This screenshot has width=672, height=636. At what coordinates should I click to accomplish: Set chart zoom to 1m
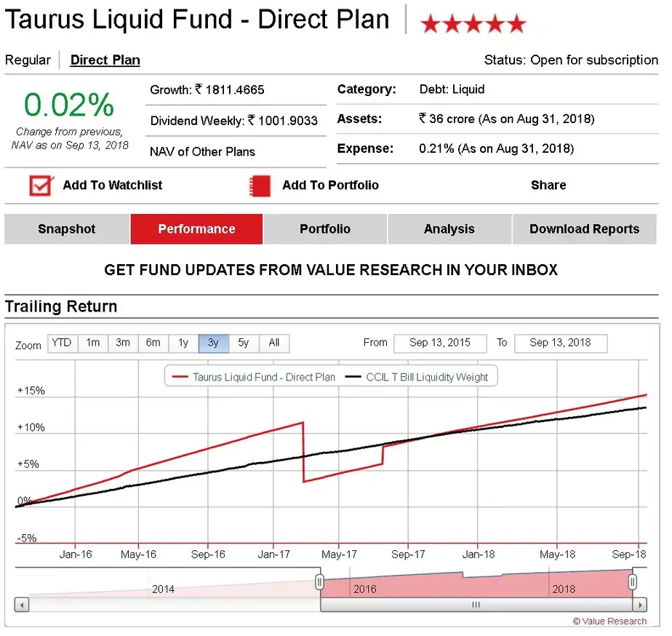coord(93,343)
